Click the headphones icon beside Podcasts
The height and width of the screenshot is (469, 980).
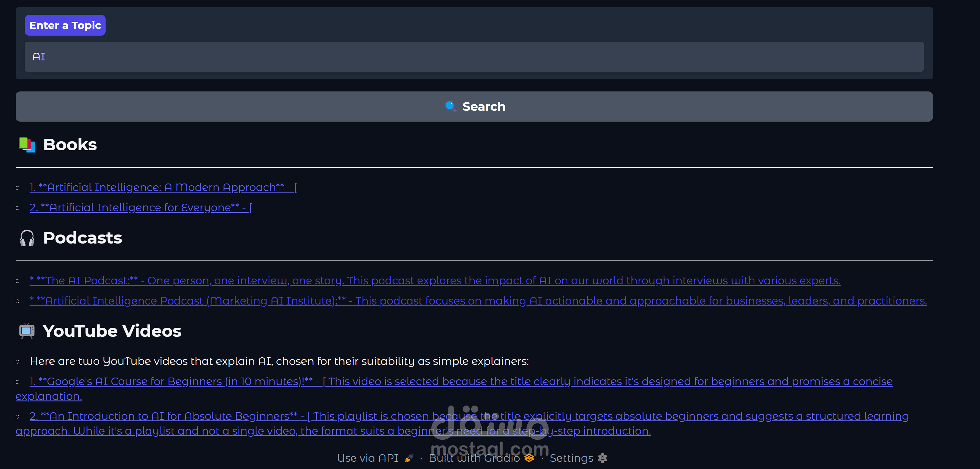(27, 238)
